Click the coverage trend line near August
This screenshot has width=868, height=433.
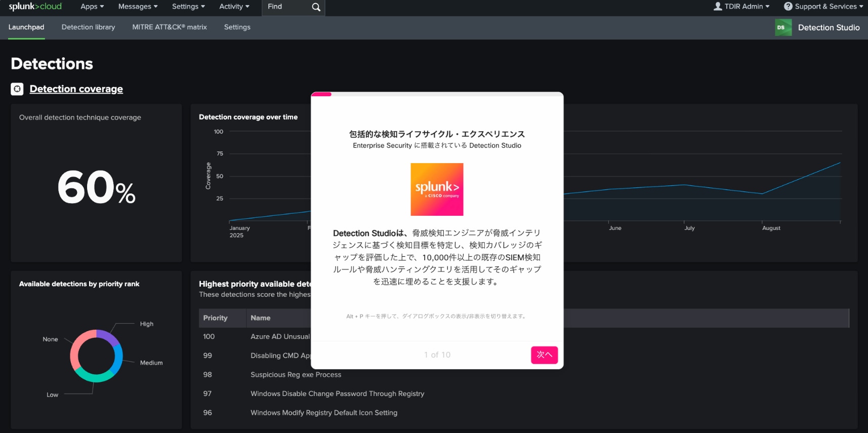(x=762, y=193)
